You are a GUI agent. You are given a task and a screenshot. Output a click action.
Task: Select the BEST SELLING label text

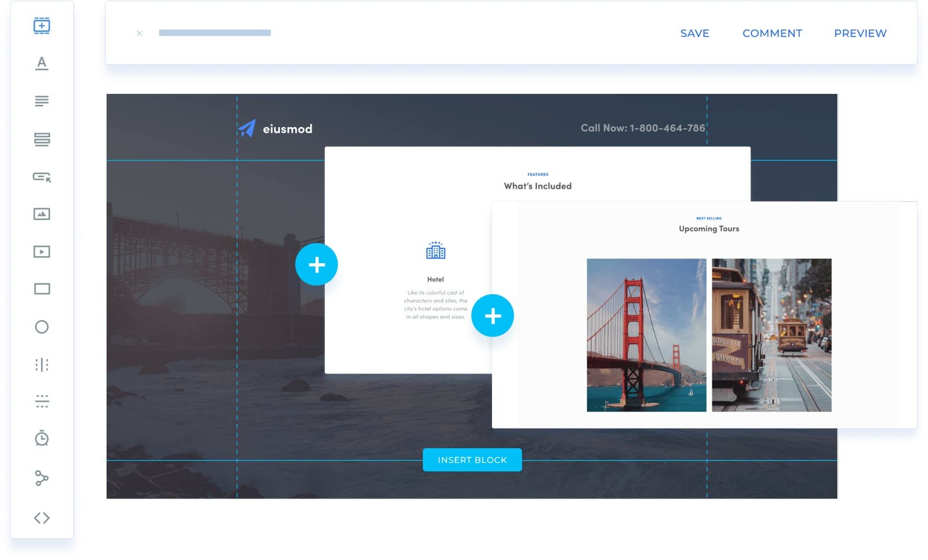[x=709, y=219]
